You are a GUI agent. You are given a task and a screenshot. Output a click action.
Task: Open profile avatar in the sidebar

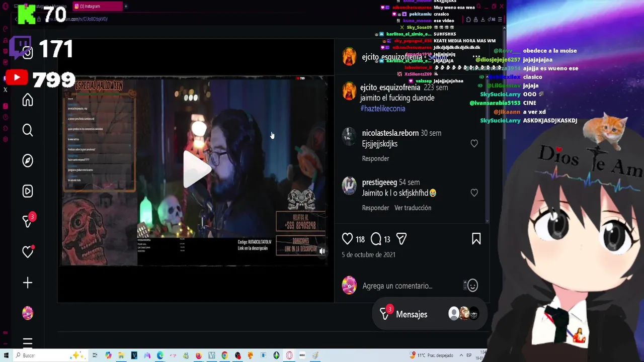pos(28,313)
